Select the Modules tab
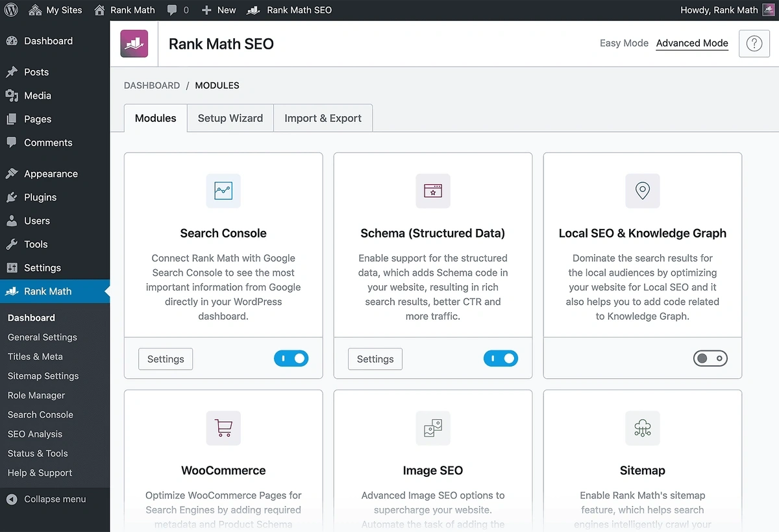Screen dimensions: 779x532 pyautogui.click(x=156, y=118)
